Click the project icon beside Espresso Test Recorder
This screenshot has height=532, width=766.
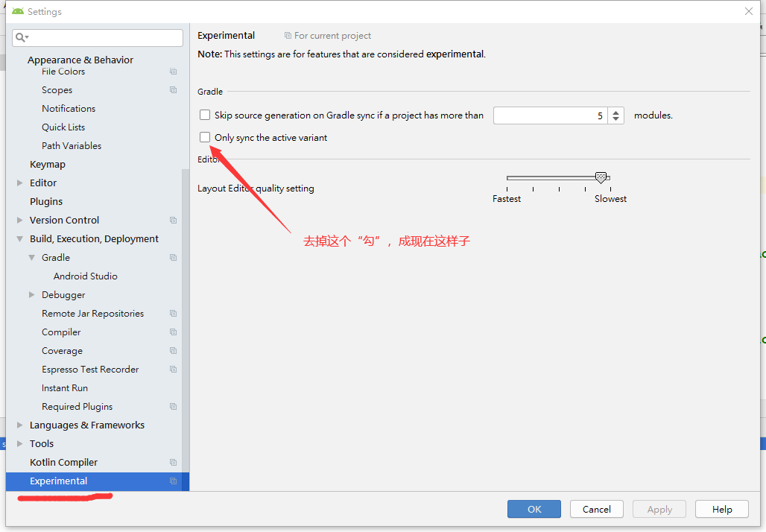[x=173, y=370]
